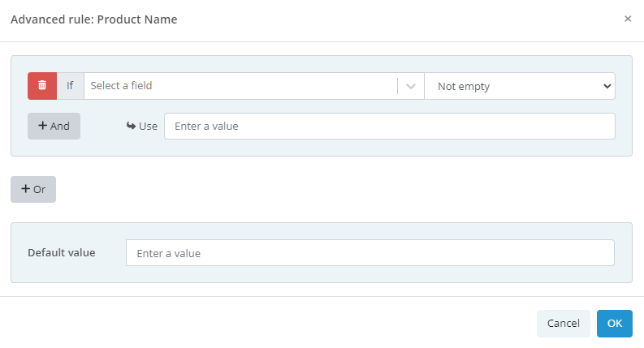This screenshot has width=644, height=348.
Task: Add an And condition to the rule
Action: (54, 126)
